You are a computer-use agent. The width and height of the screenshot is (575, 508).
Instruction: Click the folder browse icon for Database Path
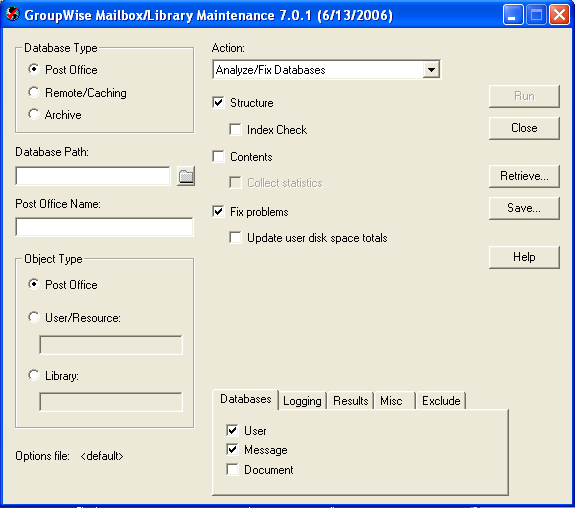pyautogui.click(x=186, y=176)
